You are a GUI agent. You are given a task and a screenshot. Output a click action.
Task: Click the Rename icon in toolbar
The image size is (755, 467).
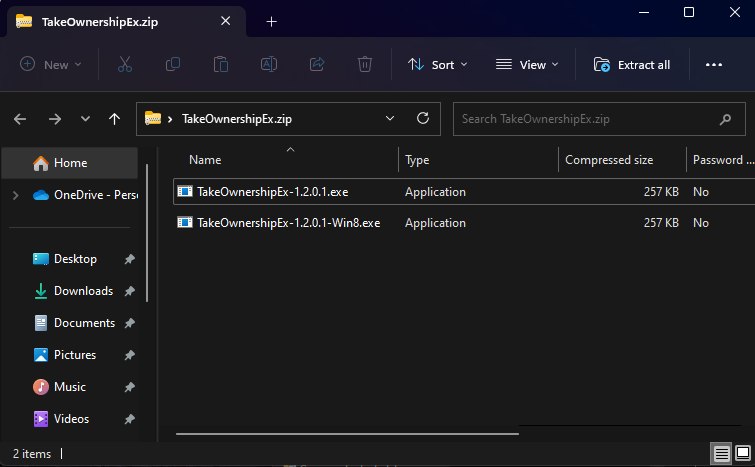tap(269, 64)
